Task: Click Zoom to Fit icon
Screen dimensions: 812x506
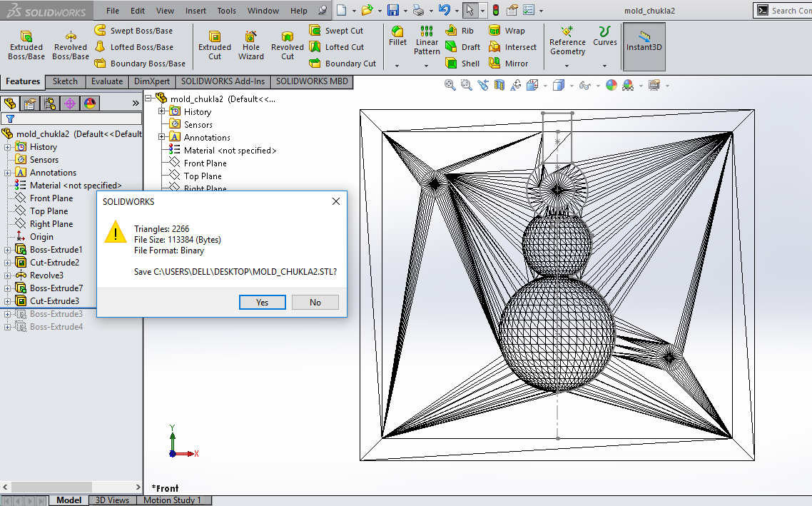Action: coord(450,85)
